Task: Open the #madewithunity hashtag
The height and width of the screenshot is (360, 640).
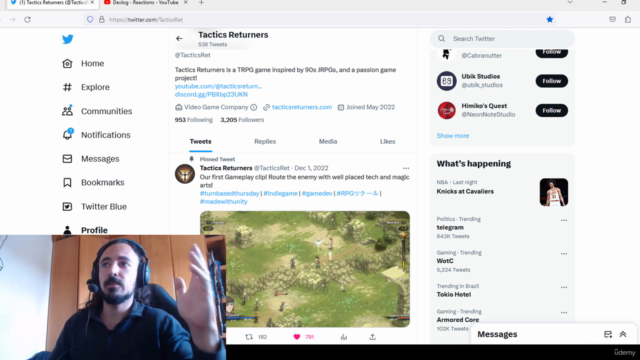Action: tap(223, 202)
